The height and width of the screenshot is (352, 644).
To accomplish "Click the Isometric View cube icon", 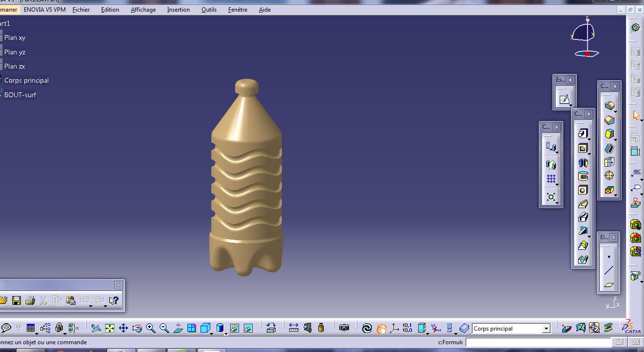I will tap(205, 328).
